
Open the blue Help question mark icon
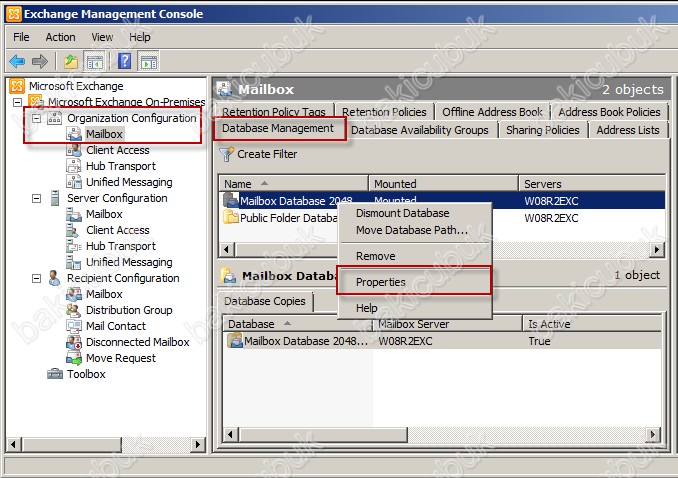tap(124, 61)
